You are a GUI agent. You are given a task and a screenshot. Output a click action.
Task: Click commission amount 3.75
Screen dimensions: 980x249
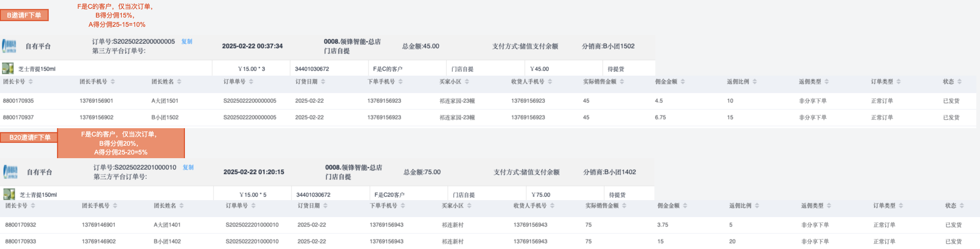[663, 225]
